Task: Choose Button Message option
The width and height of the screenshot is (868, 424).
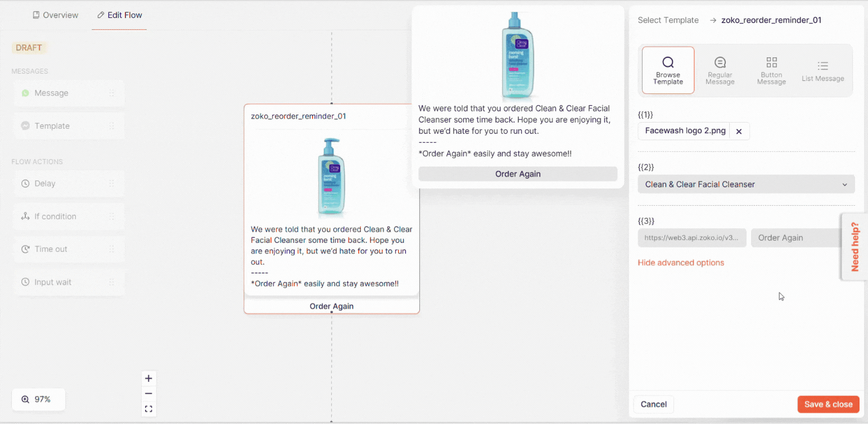Action: tap(771, 70)
